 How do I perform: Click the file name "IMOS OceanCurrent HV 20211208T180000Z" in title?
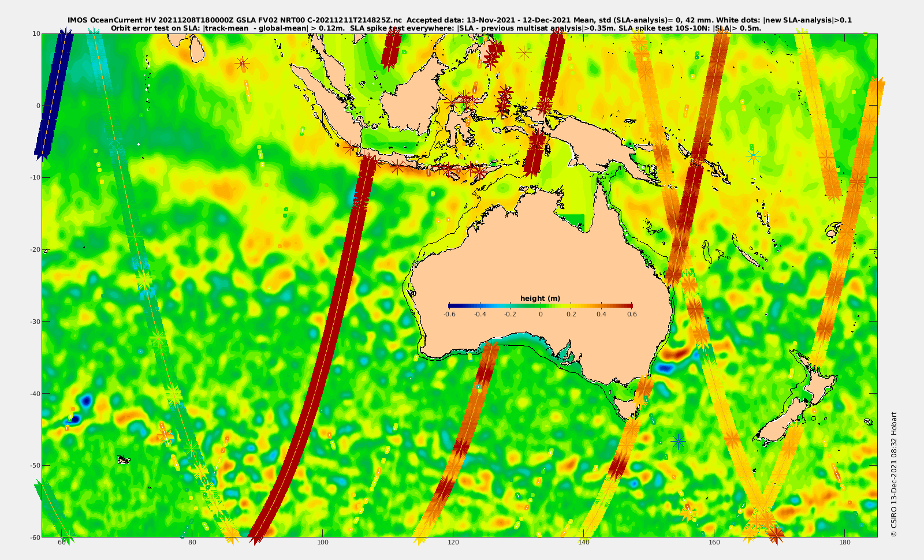[x=151, y=20]
